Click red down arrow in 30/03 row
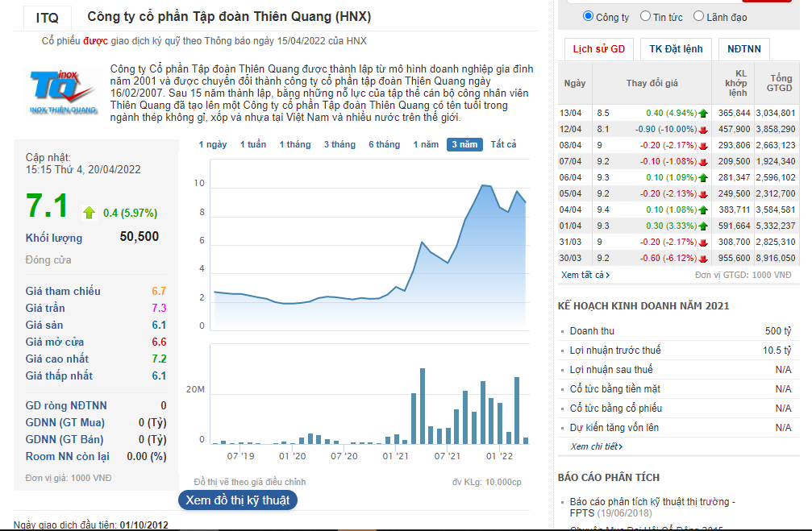 click(x=702, y=259)
